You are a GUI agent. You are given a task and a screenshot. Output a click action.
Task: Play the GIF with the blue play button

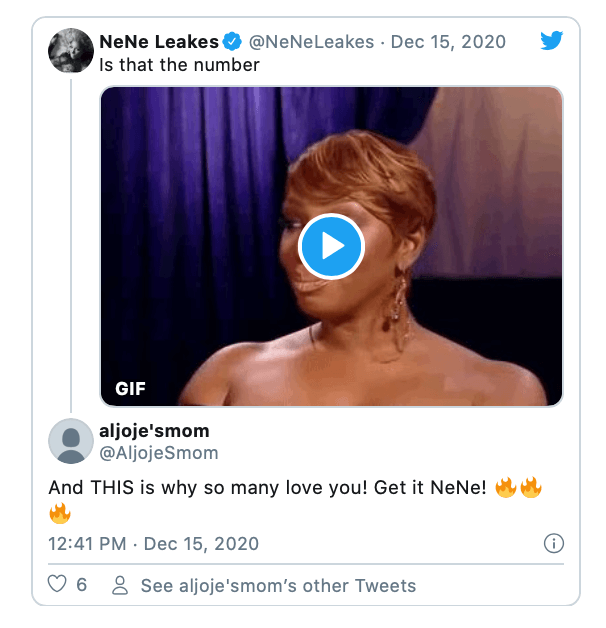coord(331,246)
